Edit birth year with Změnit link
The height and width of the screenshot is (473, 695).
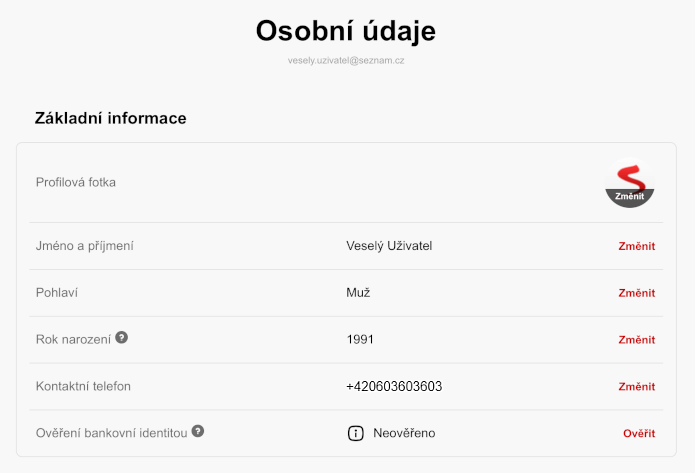pos(636,340)
